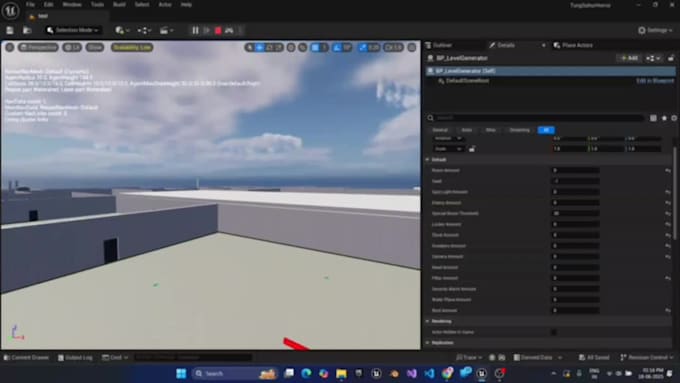Open the cinematics clapperboard menu icon

pyautogui.click(x=166, y=30)
